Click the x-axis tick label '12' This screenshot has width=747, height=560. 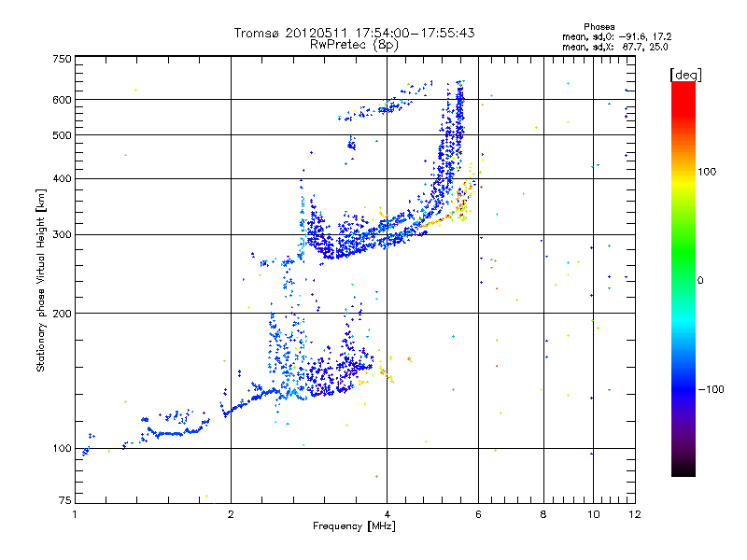(x=635, y=514)
